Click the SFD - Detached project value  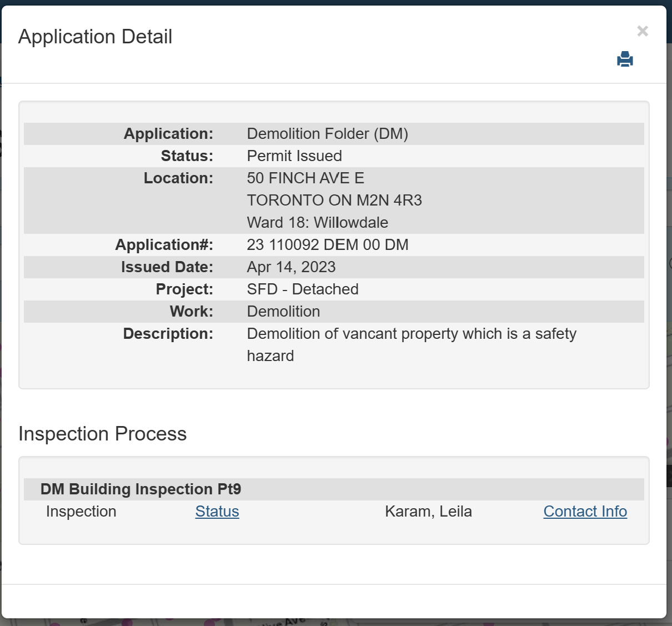click(x=303, y=289)
